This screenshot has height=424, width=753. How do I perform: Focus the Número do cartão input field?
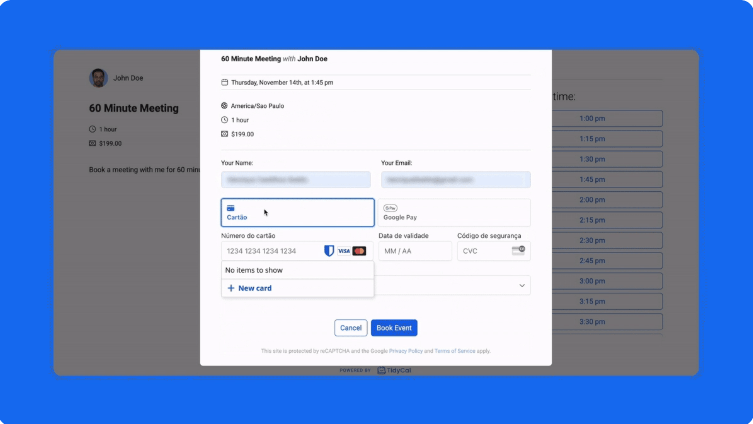[270, 251]
